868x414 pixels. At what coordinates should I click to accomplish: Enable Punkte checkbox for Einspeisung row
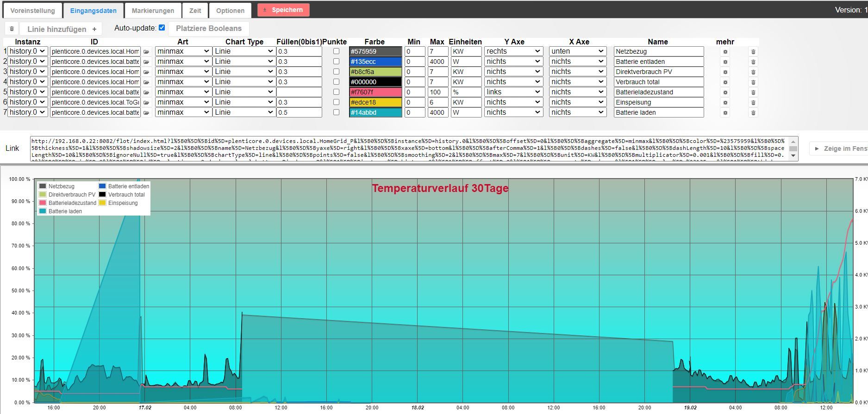tap(336, 102)
